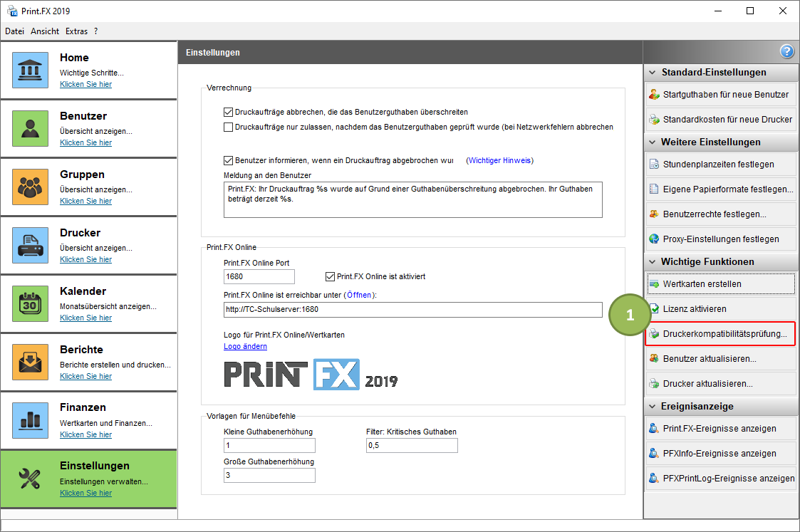The image size is (800, 532).
Task: Click the Benutzerrechte festlegen icon
Action: click(654, 214)
